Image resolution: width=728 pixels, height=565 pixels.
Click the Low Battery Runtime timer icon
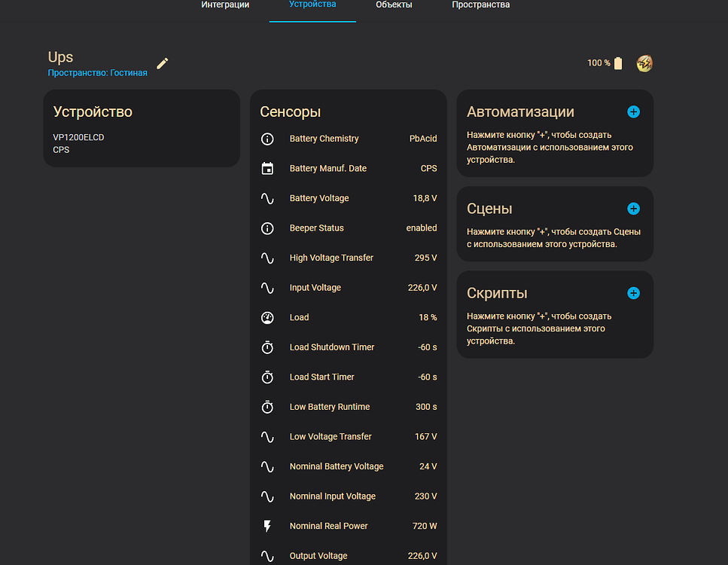(x=267, y=406)
